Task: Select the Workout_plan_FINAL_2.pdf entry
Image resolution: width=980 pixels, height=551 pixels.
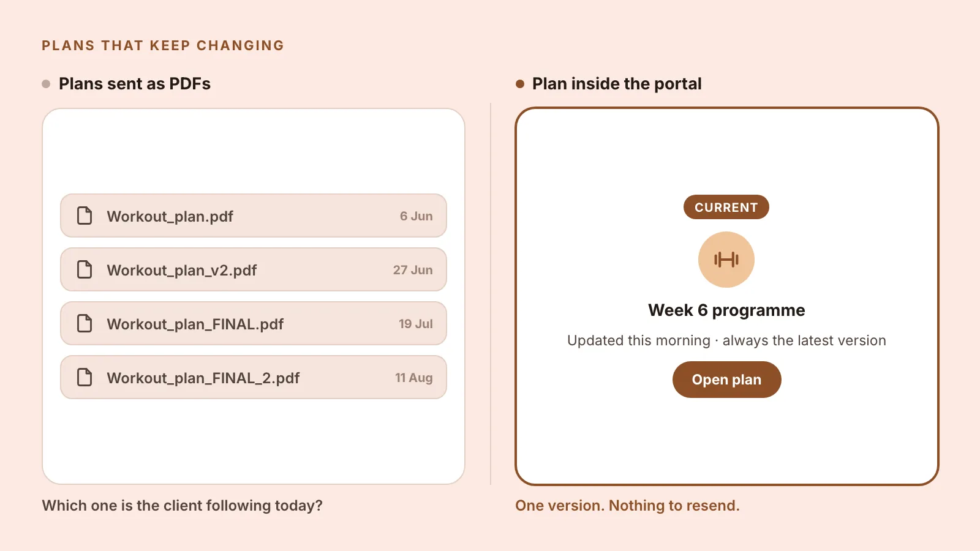Action: (254, 377)
